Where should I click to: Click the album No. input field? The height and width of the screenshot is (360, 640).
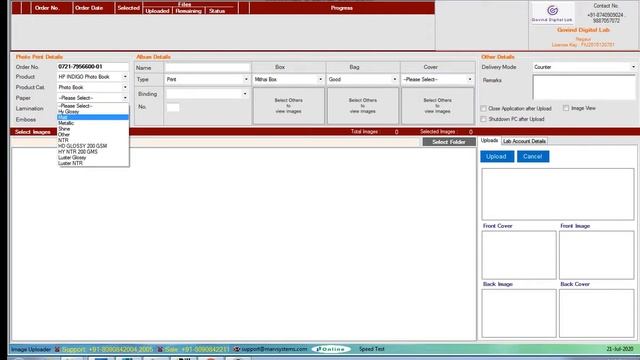[173, 107]
